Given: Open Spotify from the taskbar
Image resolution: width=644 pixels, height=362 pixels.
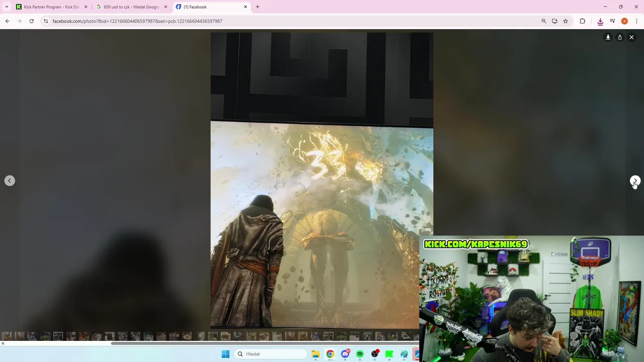Looking at the screenshot, I should [360, 354].
